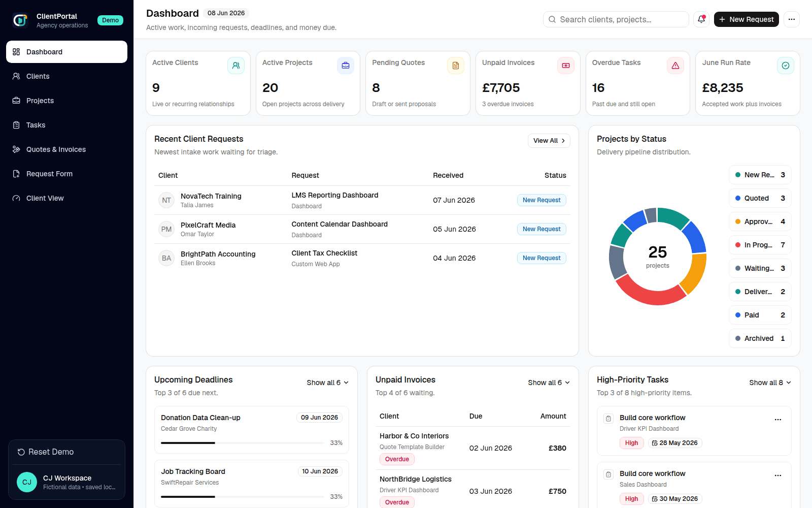Select the Approv... legend entry
812x508 pixels.
[760, 221]
